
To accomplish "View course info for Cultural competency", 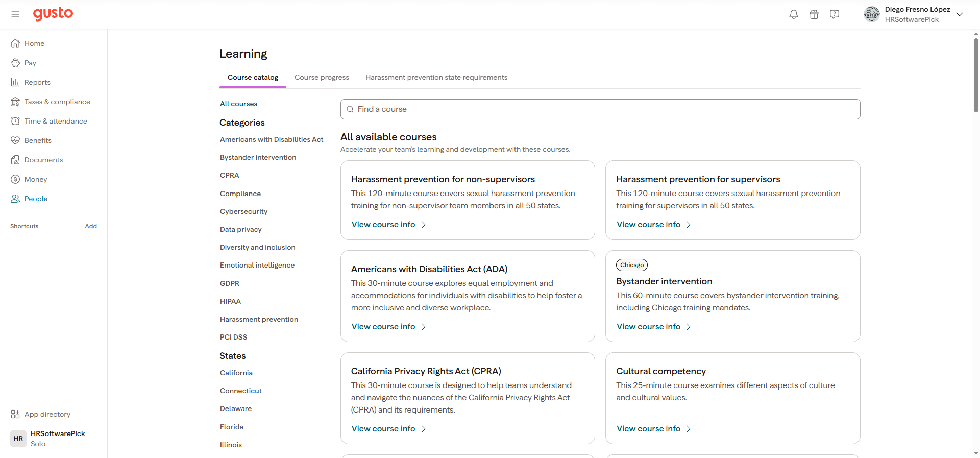I will 653,429.
